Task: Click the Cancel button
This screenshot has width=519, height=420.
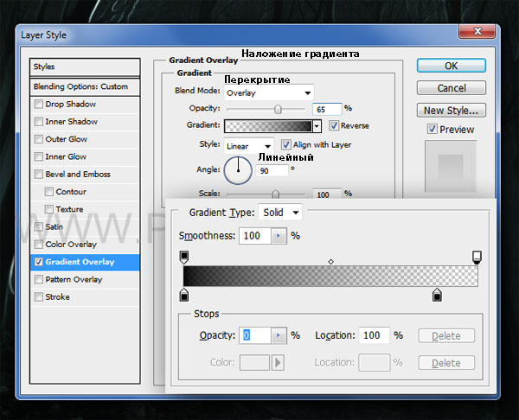Action: click(x=452, y=88)
